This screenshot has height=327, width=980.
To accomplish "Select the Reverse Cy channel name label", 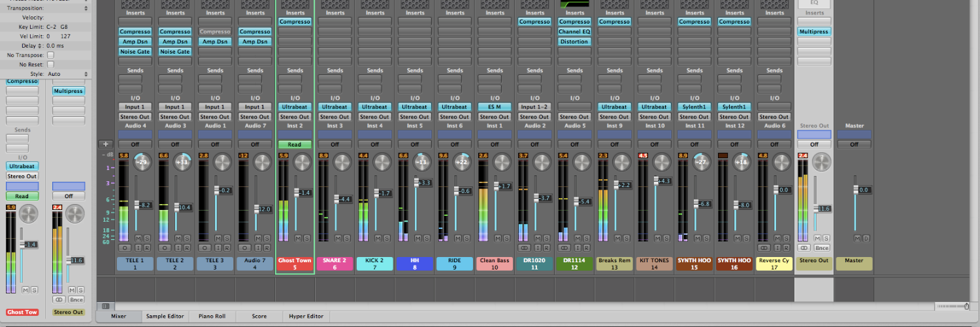I will [774, 264].
